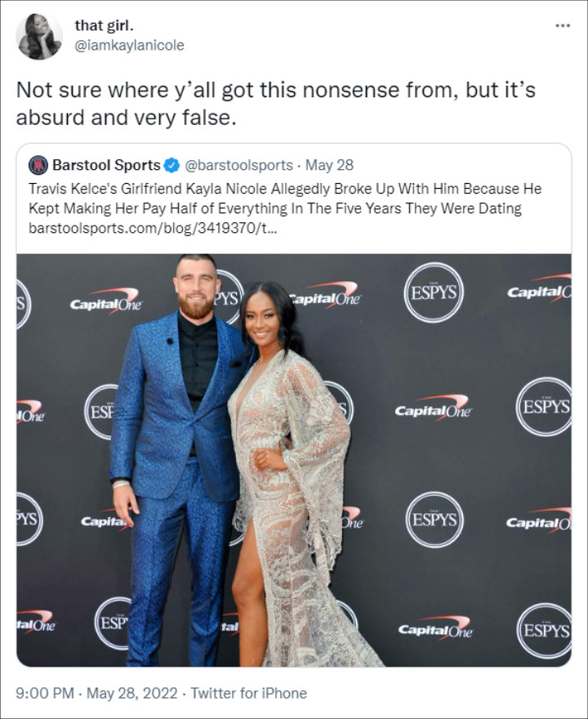Open the @barstoolsports handle
This screenshot has width=588, height=719.
pyautogui.click(x=238, y=165)
